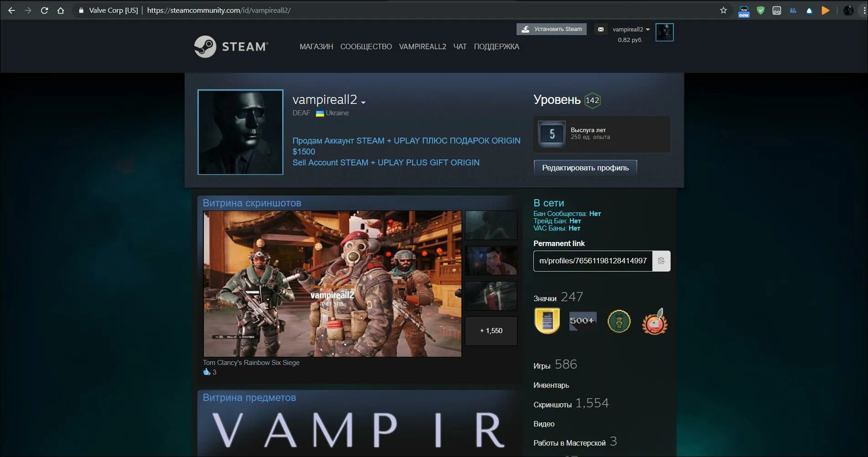Open Скриншоты 1,554 link

click(571, 403)
